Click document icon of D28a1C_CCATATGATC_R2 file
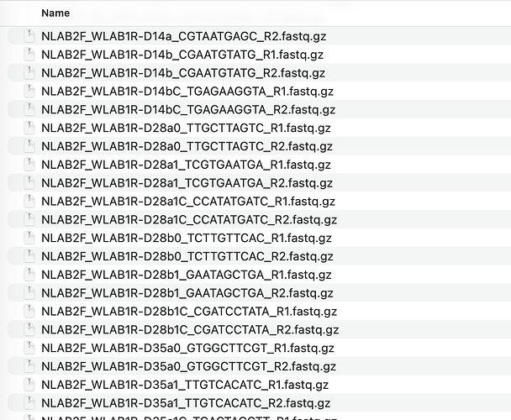This screenshot has width=511, height=420. pos(29,219)
